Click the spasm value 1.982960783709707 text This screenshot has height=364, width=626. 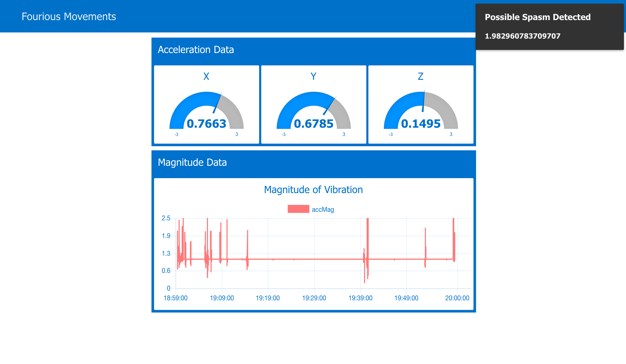(522, 36)
